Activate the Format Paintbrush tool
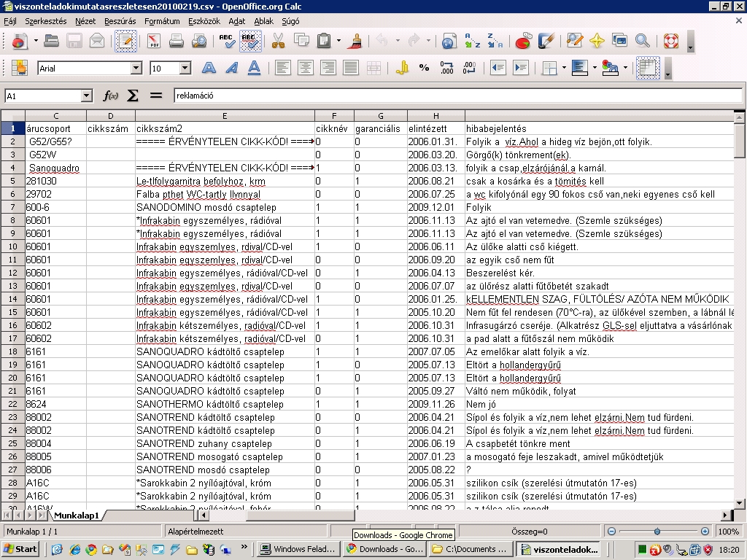 click(x=355, y=42)
